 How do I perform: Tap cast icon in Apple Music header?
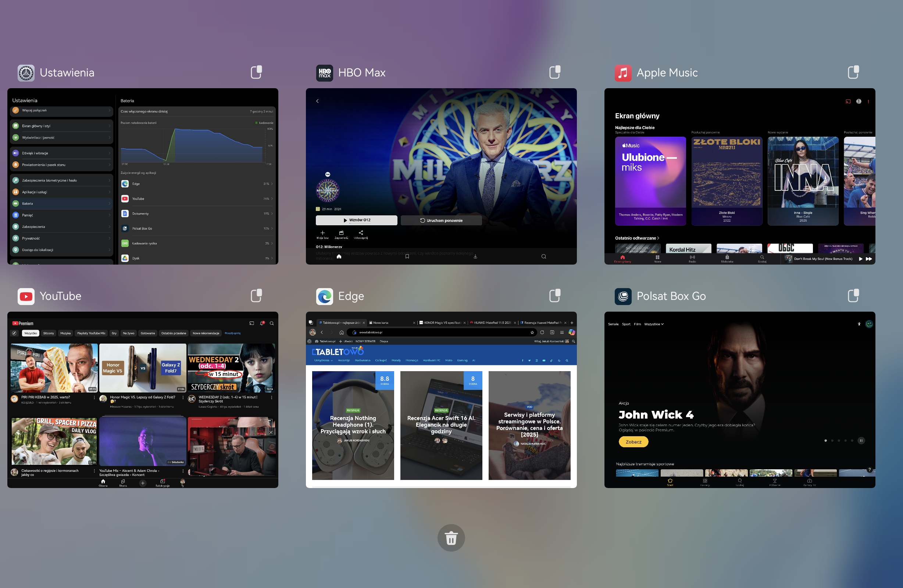pos(848,101)
